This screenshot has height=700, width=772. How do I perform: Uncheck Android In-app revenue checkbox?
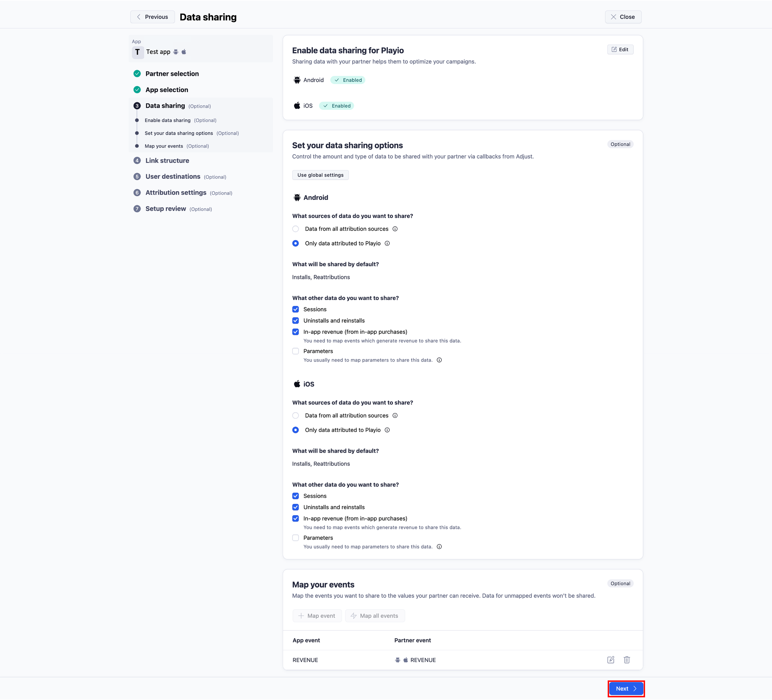point(296,332)
